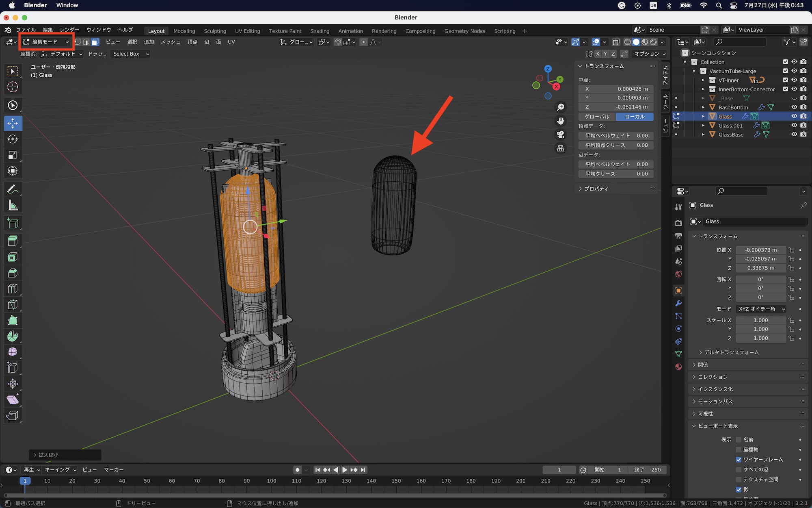Select the Scale tool

point(13,155)
